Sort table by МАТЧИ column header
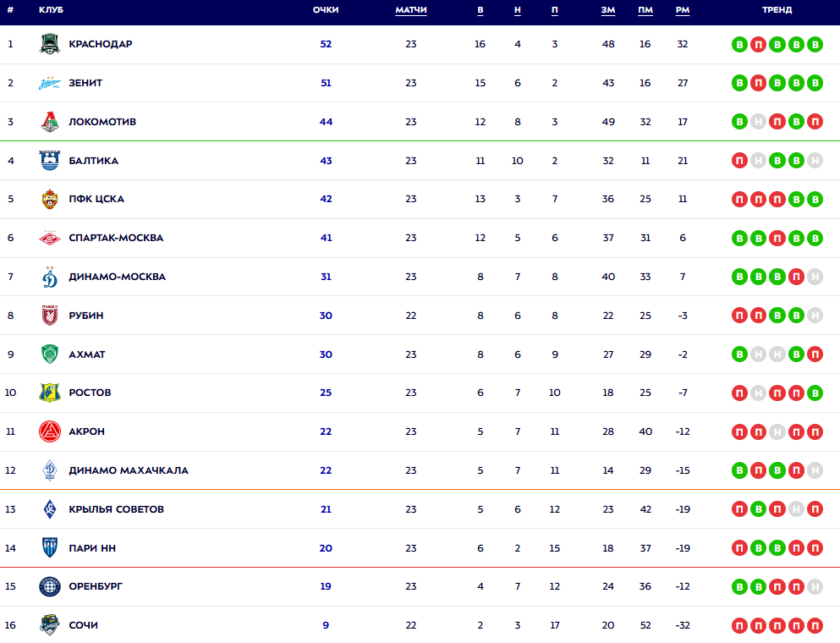The width and height of the screenshot is (840, 643). (x=411, y=10)
